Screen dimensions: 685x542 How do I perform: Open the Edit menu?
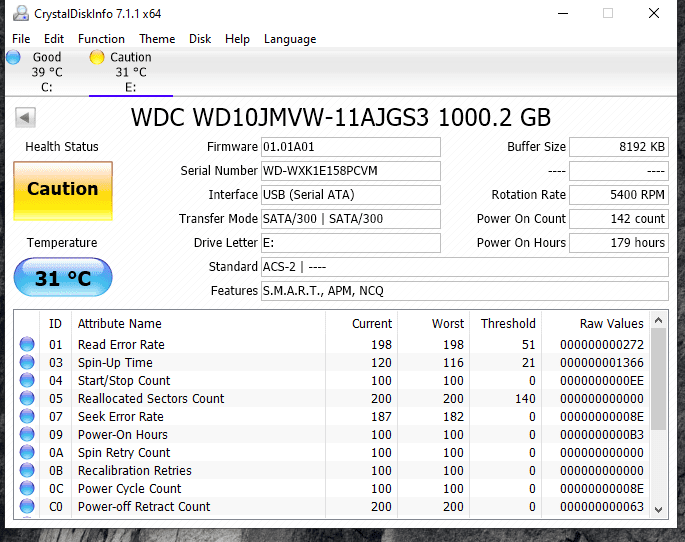[54, 39]
